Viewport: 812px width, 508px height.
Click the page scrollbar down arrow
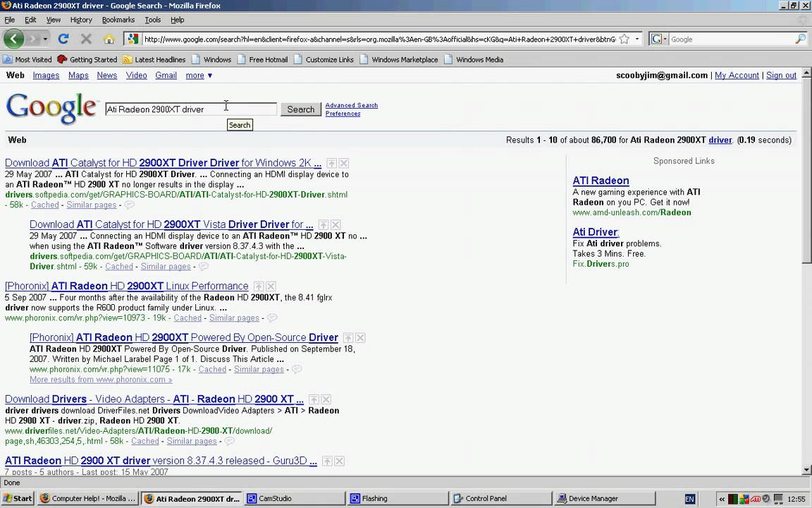[x=806, y=470]
